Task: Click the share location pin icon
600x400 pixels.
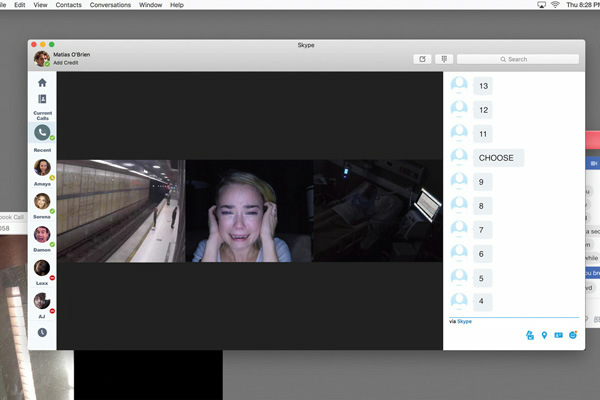Action: pos(543,335)
